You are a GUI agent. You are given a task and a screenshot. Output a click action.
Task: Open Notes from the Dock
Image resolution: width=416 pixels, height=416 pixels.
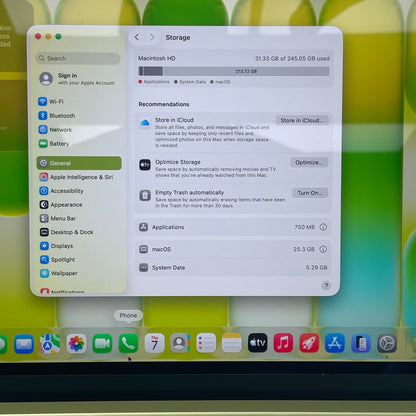[232, 343]
